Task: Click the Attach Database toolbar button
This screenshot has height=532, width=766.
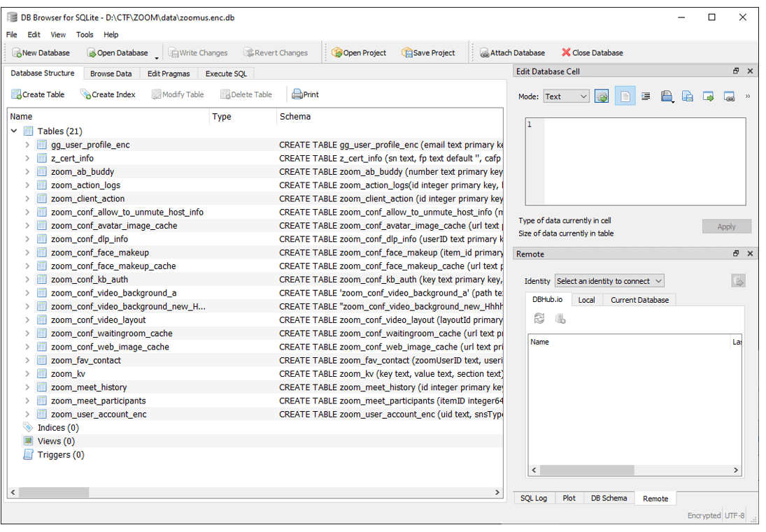Action: tap(513, 52)
